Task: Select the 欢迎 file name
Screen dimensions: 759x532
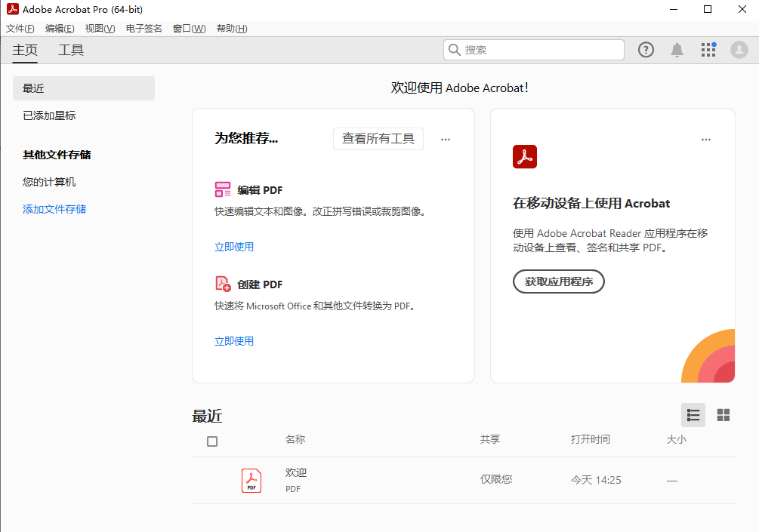Action: tap(296, 472)
